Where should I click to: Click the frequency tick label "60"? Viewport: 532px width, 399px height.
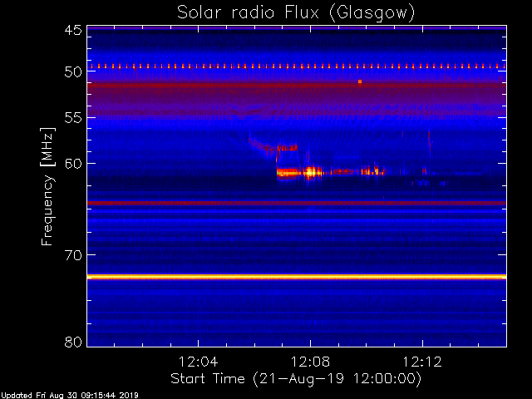[x=73, y=164]
